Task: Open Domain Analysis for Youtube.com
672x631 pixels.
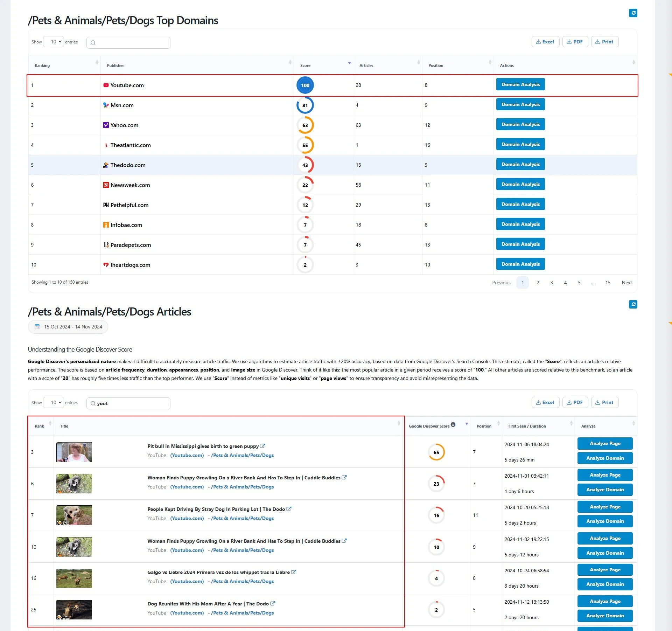Action: pyautogui.click(x=520, y=84)
